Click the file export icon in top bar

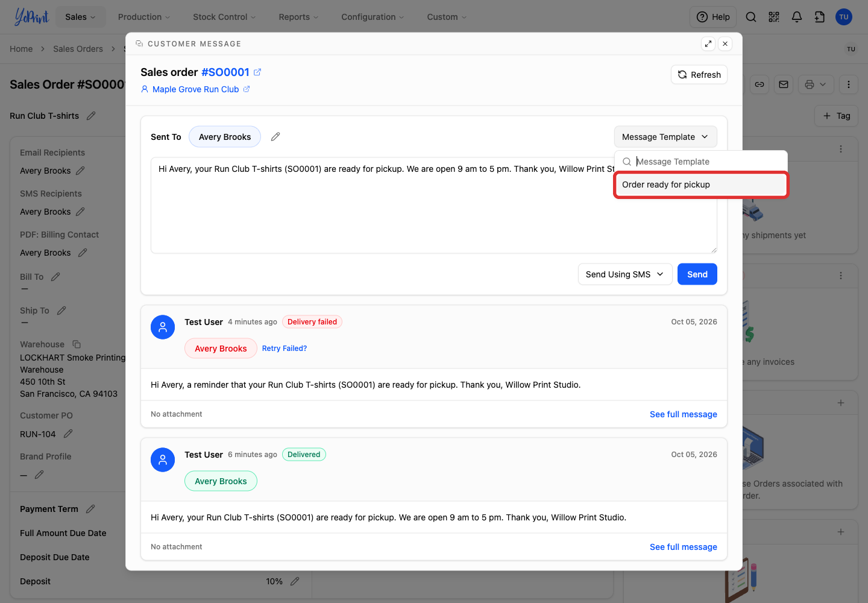[x=820, y=17]
